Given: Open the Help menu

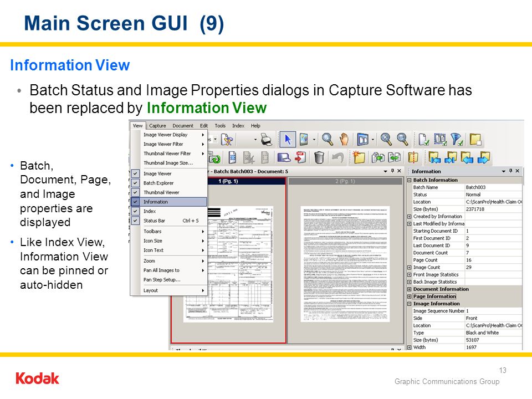Looking at the screenshot, I should pyautogui.click(x=255, y=126).
